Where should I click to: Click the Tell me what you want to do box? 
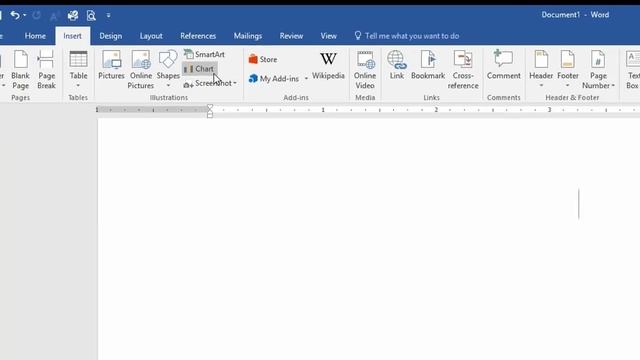[x=407, y=36]
